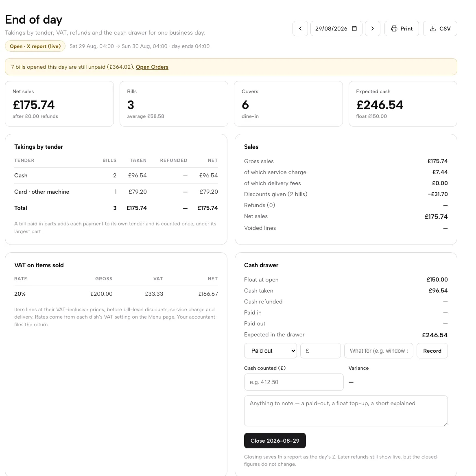The height and width of the screenshot is (476, 476).
Task: Click the Cash tender row label
Action: click(21, 175)
